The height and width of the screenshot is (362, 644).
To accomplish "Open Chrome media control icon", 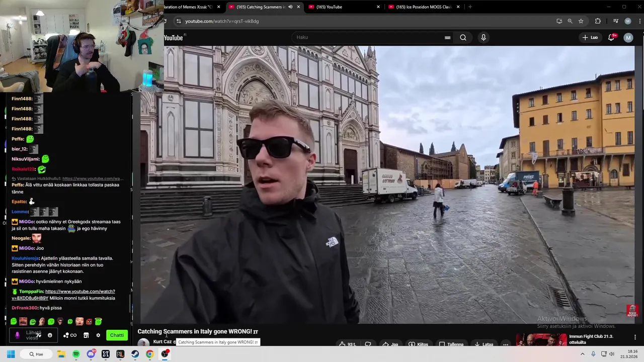I will 616,21.
